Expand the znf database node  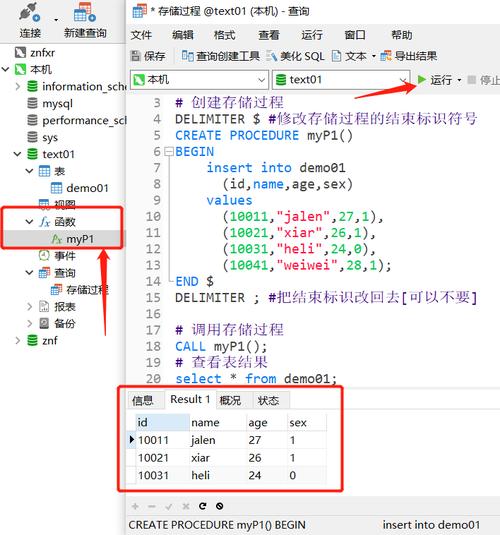[18, 341]
